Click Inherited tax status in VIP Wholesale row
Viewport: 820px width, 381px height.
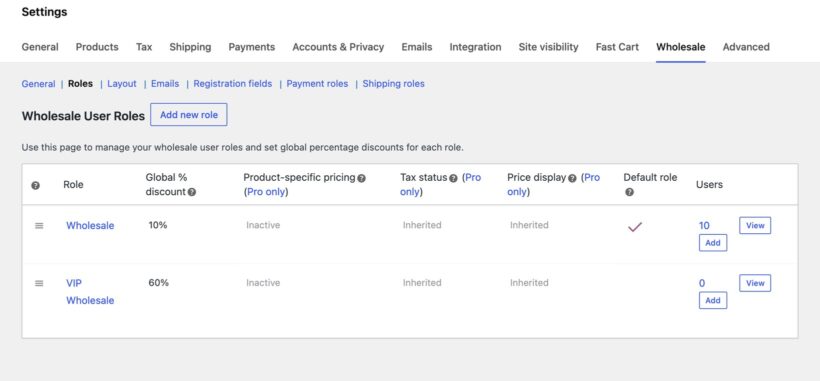(x=422, y=283)
